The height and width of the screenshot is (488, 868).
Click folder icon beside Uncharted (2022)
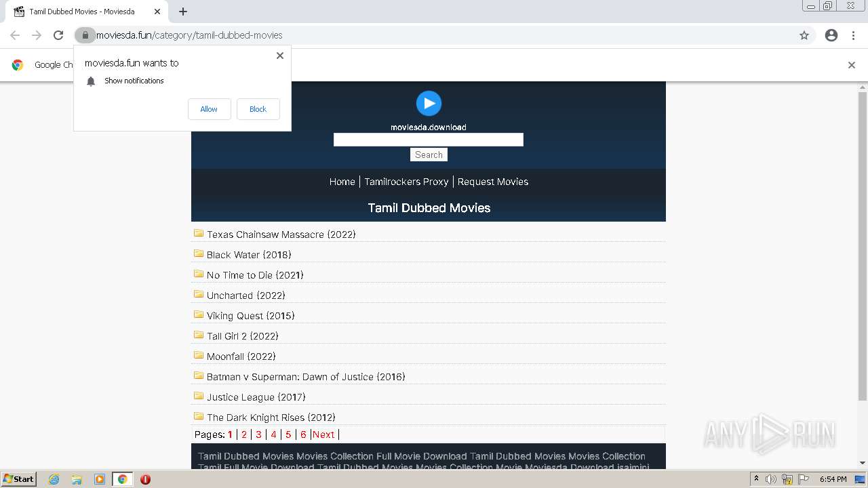click(199, 294)
